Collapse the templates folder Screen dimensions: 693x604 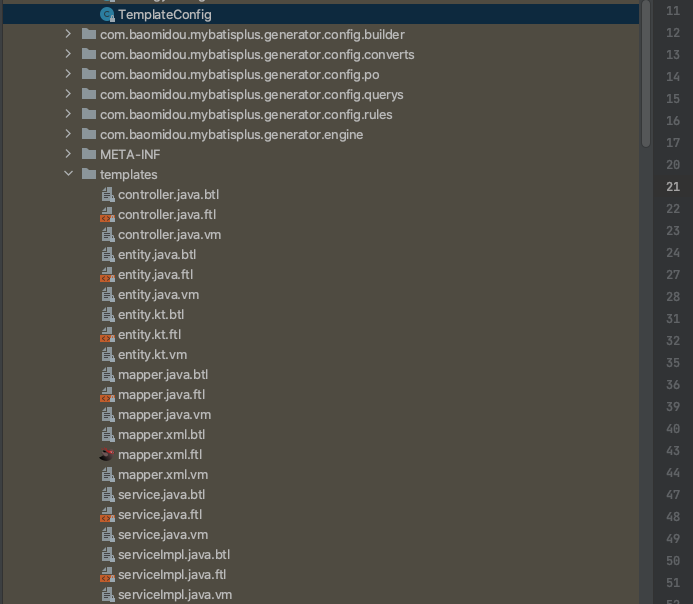pyautogui.click(x=68, y=174)
